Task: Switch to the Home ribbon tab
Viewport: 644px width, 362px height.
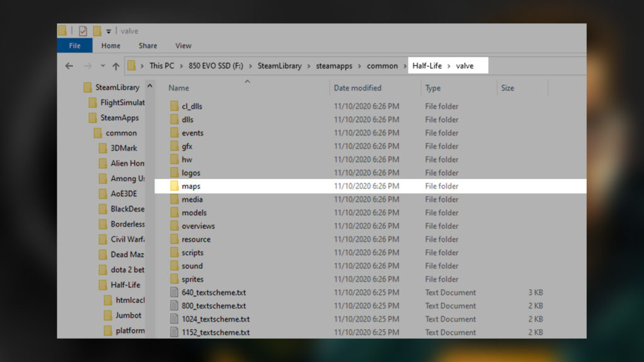Action: [111, 45]
